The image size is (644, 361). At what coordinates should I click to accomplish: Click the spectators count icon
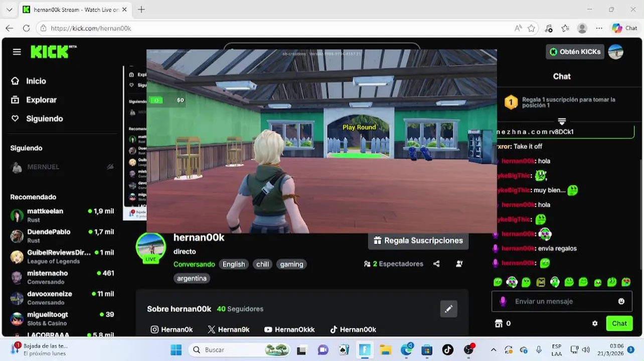pos(367,264)
